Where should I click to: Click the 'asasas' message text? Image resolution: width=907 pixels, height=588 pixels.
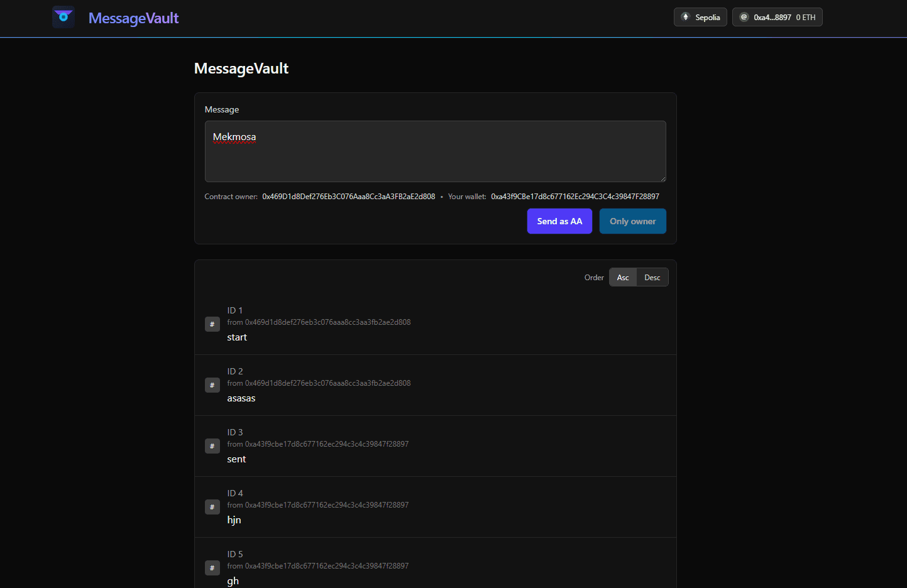point(241,398)
